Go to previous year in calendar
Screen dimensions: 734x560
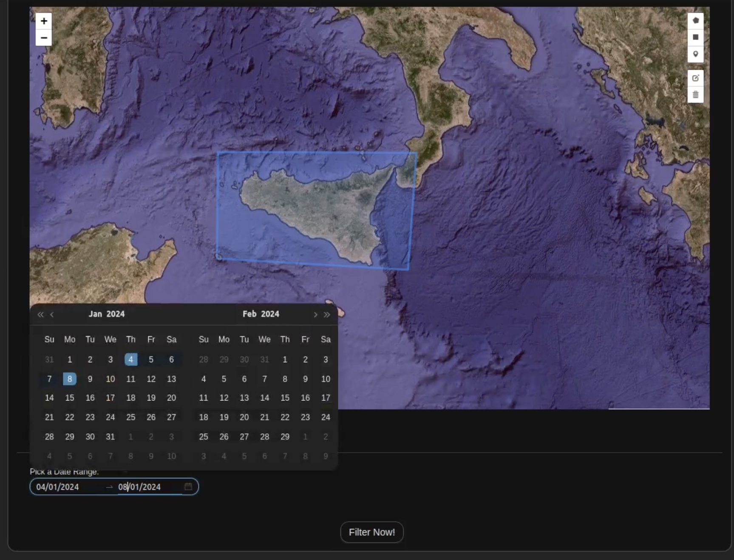point(40,315)
